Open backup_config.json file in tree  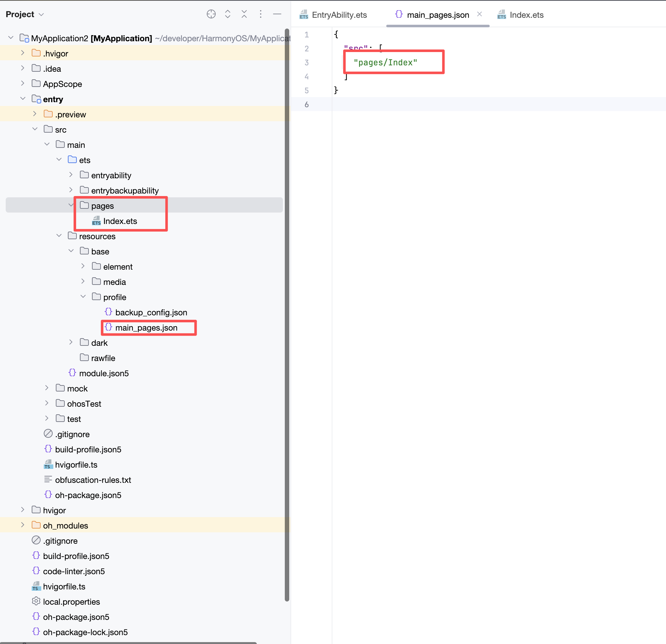click(x=151, y=312)
